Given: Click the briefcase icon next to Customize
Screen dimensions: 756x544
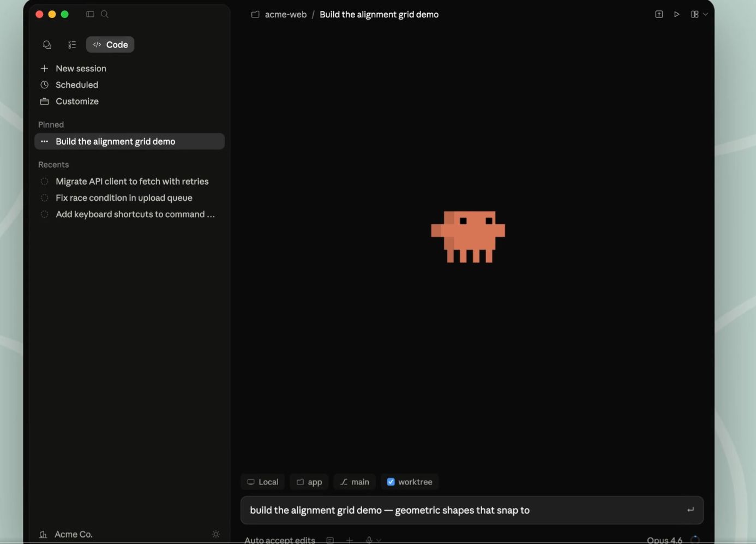Looking at the screenshot, I should coord(45,101).
